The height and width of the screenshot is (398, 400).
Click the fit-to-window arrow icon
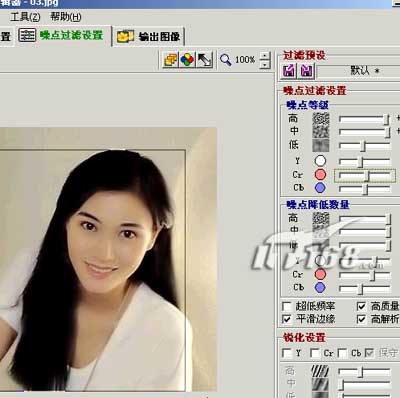click(204, 60)
